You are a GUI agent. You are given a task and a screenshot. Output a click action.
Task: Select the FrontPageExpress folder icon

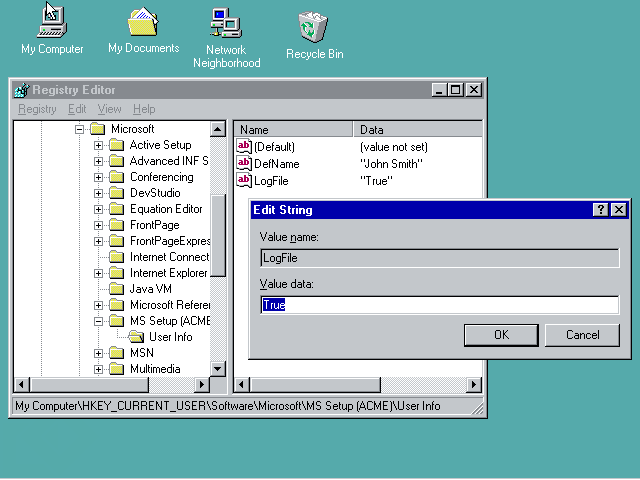click(x=117, y=241)
